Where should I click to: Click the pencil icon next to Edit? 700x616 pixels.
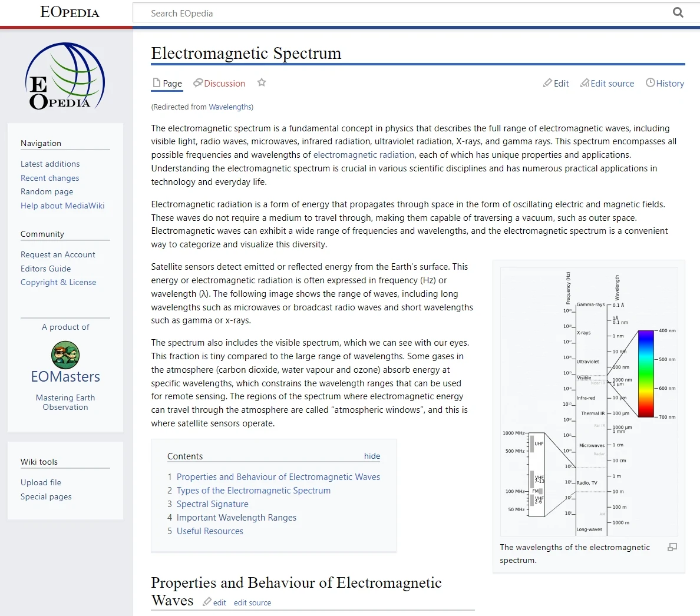point(547,83)
